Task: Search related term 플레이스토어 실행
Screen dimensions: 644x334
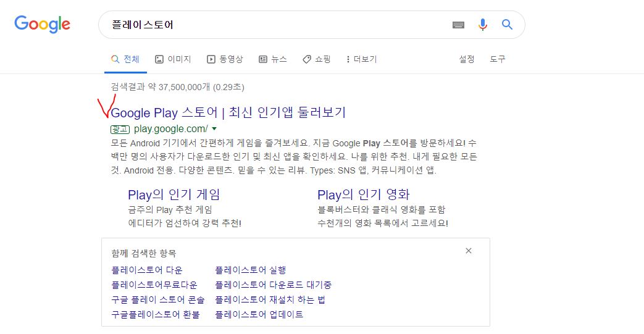Action: [x=251, y=270]
